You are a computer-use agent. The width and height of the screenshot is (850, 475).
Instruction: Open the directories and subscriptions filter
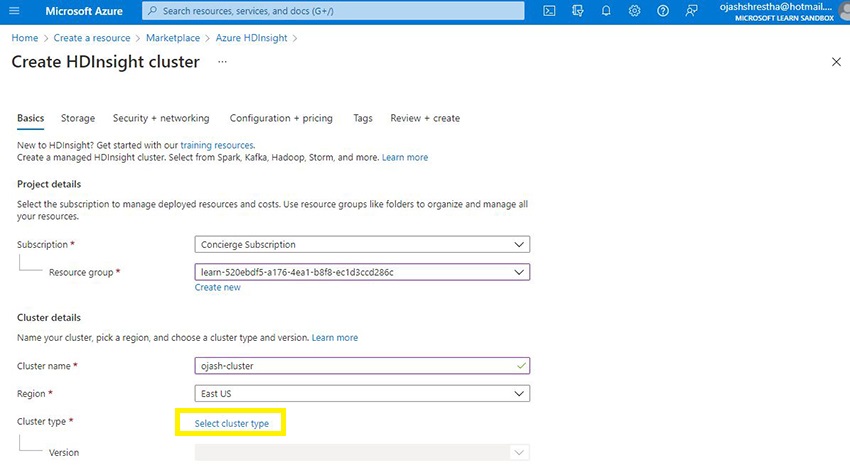click(x=577, y=11)
